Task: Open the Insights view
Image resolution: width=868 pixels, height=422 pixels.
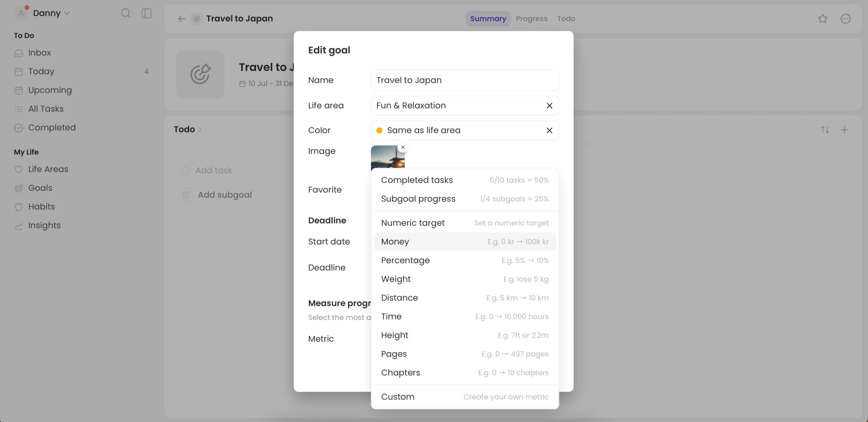Action: pyautogui.click(x=45, y=225)
